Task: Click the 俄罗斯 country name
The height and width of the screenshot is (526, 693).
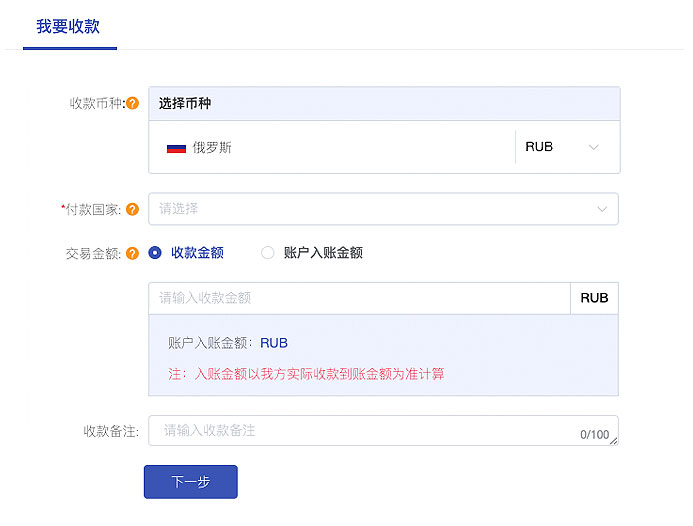Action: coord(212,148)
